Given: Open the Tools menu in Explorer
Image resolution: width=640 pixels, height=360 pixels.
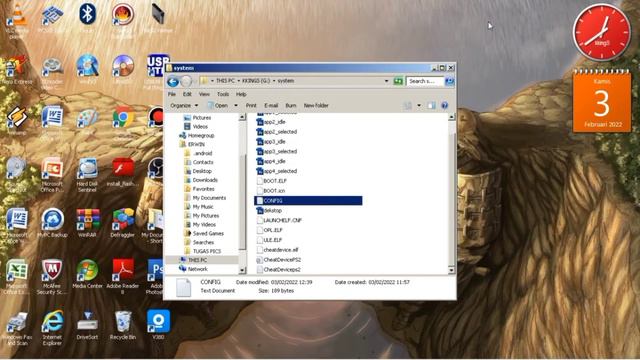Looking at the screenshot, I should 223,94.
